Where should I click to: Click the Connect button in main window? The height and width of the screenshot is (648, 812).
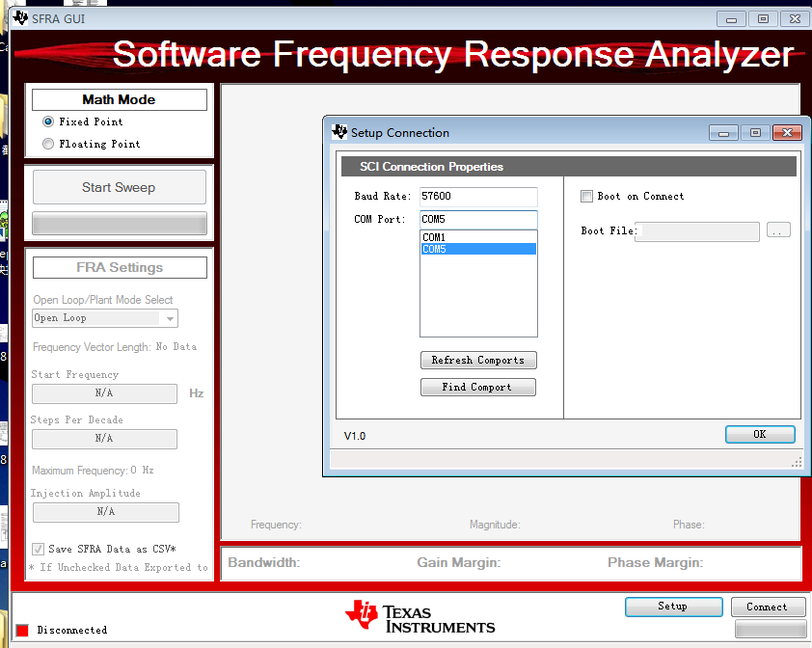pyautogui.click(x=768, y=607)
